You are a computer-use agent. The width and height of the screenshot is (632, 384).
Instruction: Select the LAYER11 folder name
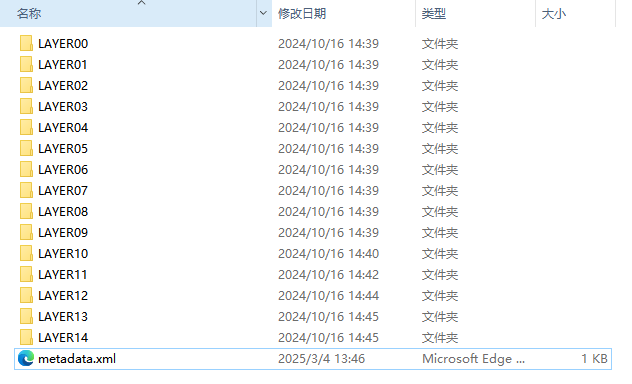click(62, 274)
